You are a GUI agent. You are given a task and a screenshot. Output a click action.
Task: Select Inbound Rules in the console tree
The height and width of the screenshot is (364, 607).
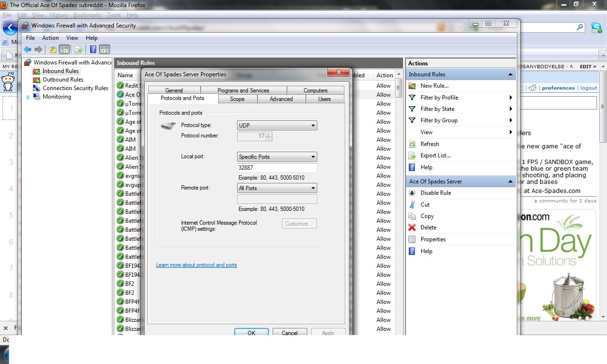pyautogui.click(x=60, y=71)
